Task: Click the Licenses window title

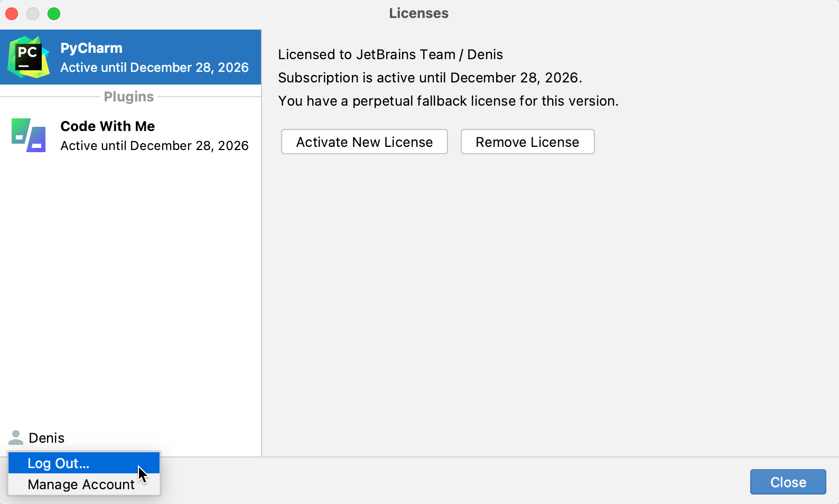Action: [419, 13]
